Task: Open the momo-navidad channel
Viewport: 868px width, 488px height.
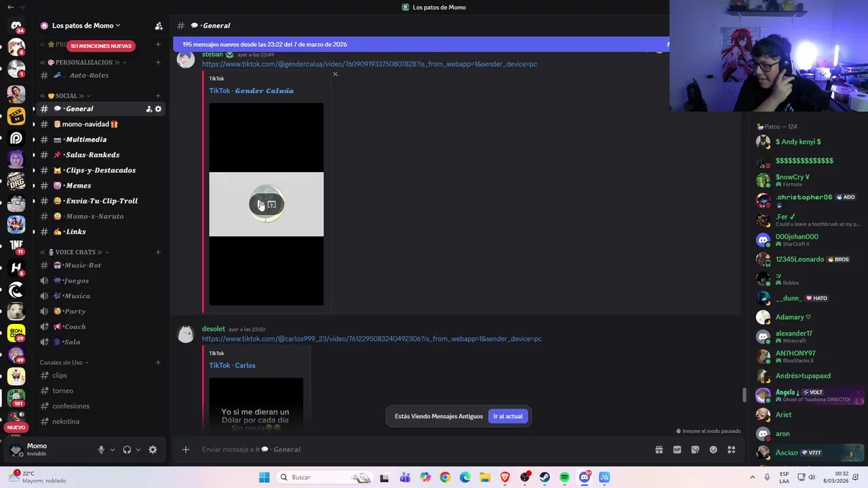Action: (101, 125)
